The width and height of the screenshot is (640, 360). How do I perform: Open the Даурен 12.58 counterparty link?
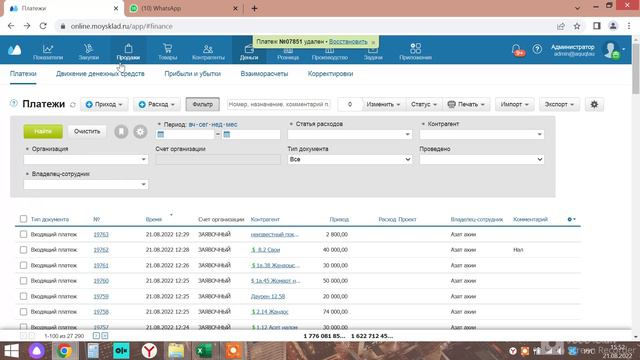point(268,296)
